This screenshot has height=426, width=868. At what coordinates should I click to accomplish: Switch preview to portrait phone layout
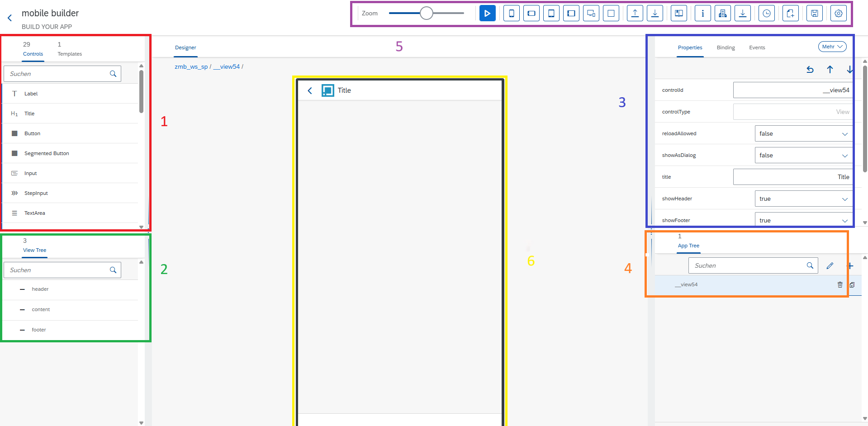tap(512, 14)
